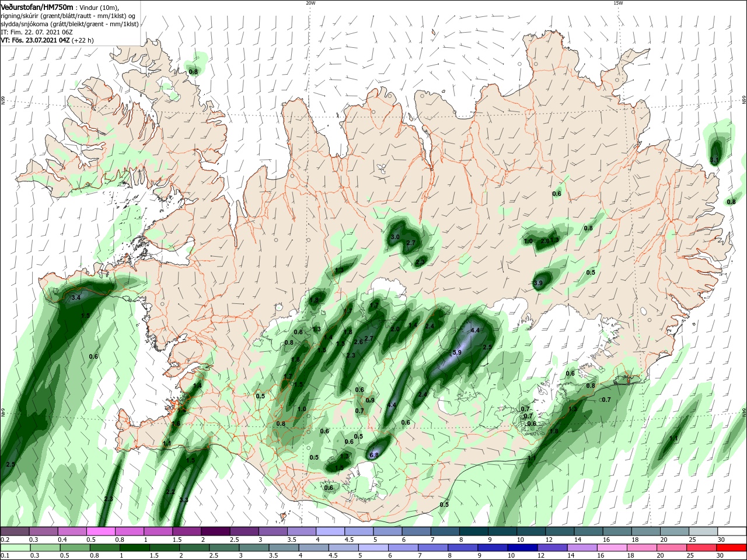Click the 15W longitude label
The height and width of the screenshot is (560, 747).
click(x=617, y=3)
